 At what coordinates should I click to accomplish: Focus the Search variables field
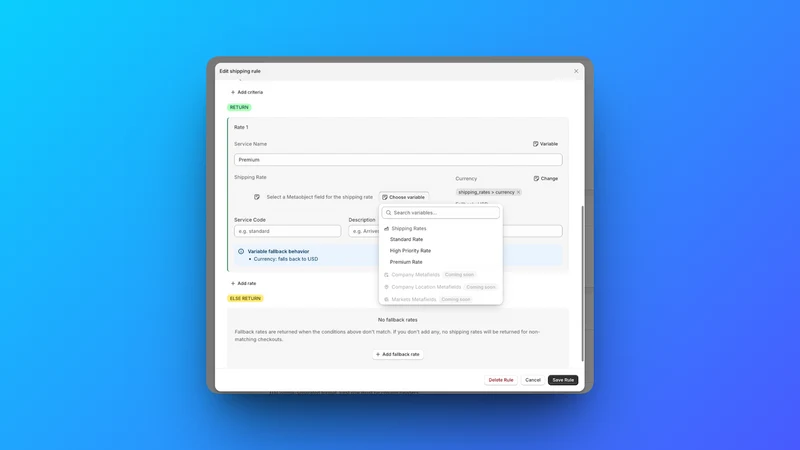coord(440,213)
